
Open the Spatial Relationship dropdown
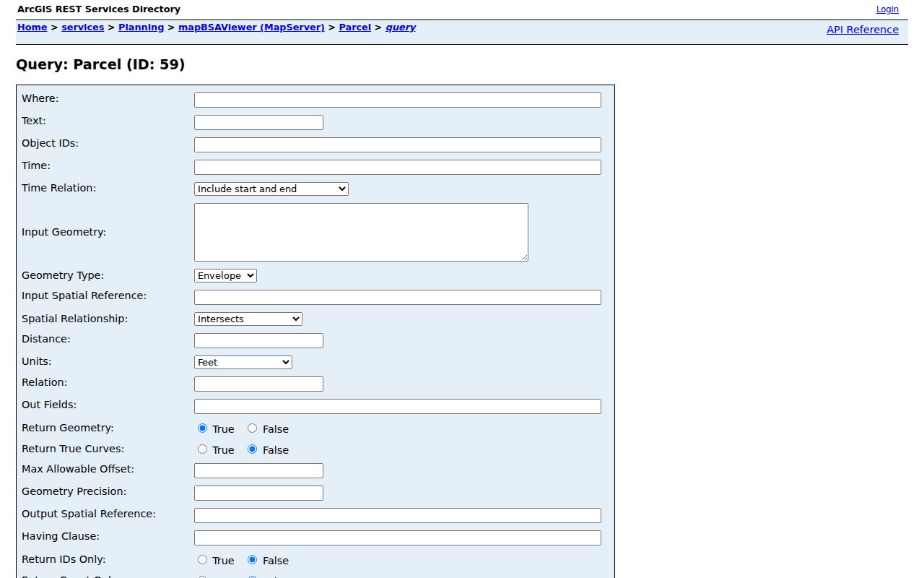point(248,319)
